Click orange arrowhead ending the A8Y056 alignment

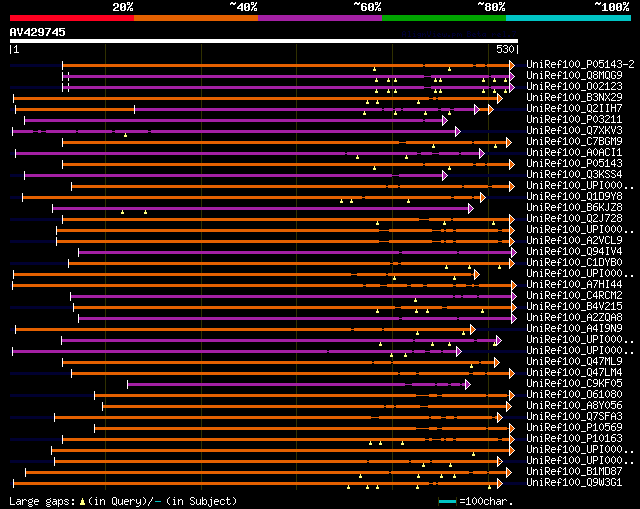tap(509, 407)
